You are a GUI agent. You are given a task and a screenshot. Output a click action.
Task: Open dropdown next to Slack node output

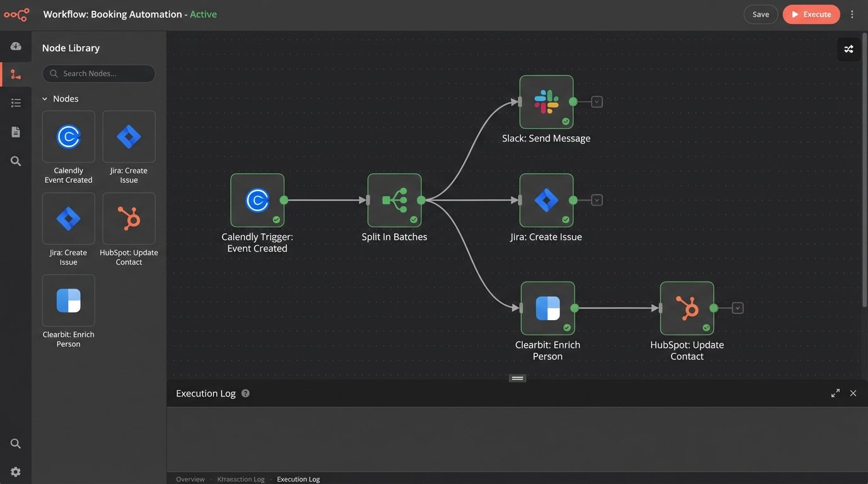[597, 101]
